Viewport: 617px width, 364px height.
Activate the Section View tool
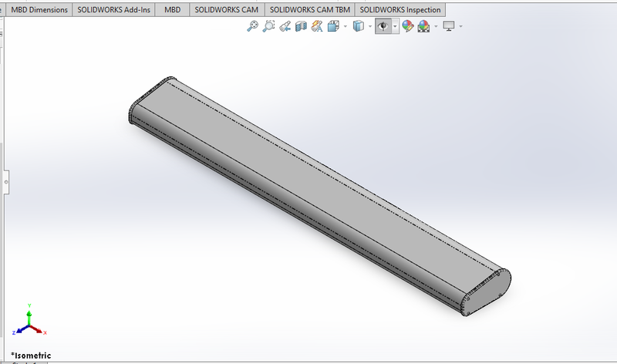pos(301,26)
